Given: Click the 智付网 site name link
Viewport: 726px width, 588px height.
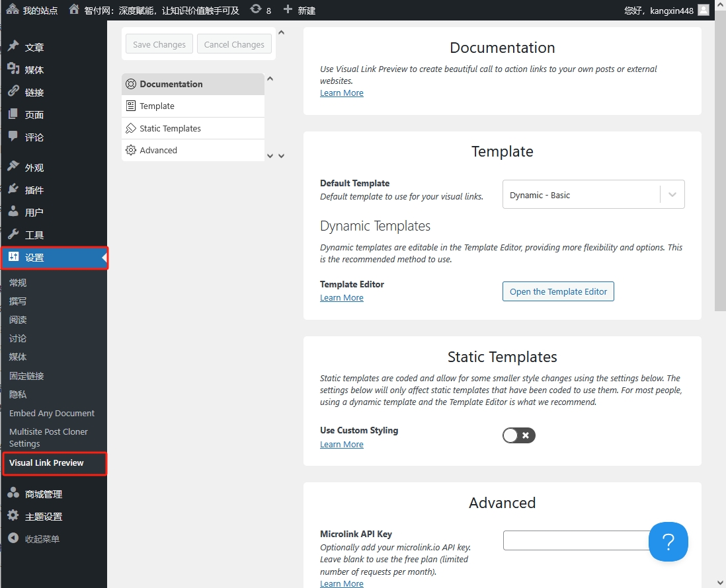Looking at the screenshot, I should click(161, 10).
